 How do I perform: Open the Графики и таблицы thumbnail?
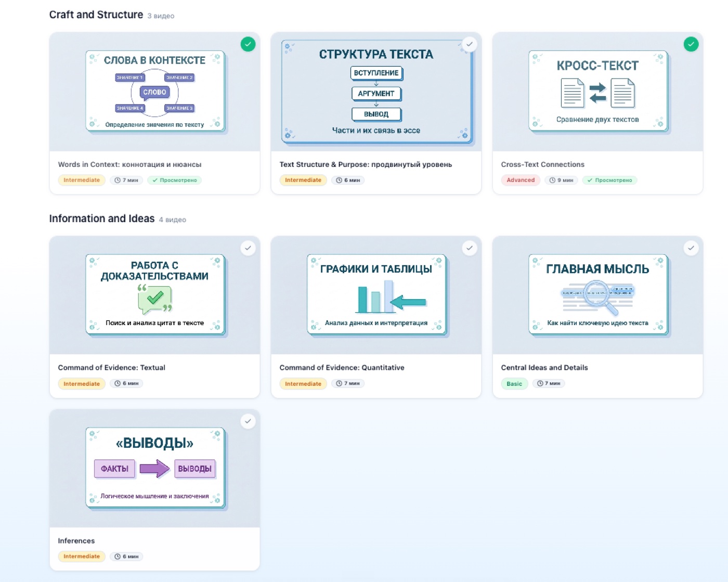(x=376, y=295)
